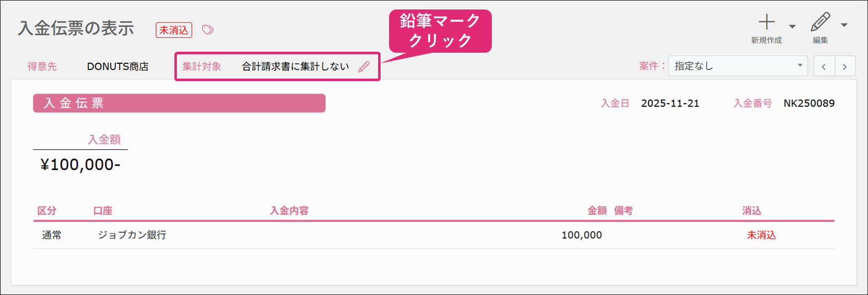Click the 入金日 2025-11-21 value
868x295 pixels.
click(670, 103)
